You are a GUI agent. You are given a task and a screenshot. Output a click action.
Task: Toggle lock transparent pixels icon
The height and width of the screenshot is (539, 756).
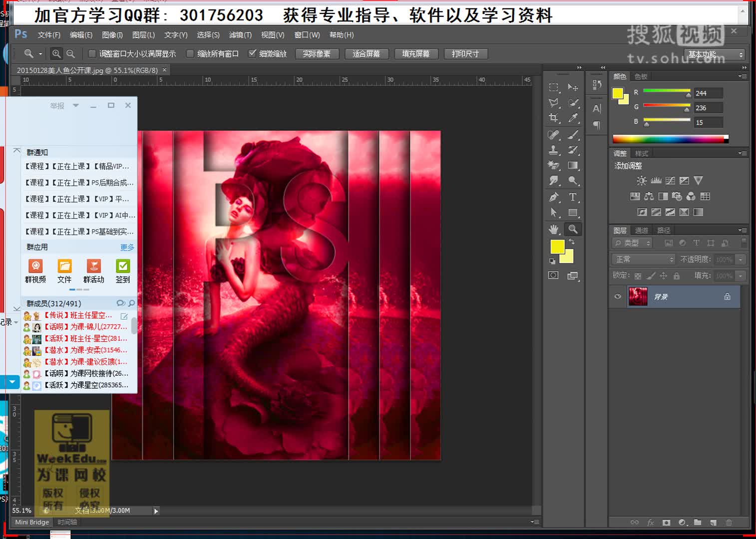pos(638,276)
